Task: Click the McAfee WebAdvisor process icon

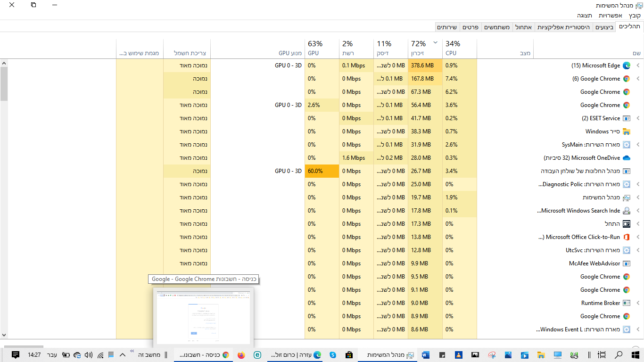Action: (x=627, y=263)
